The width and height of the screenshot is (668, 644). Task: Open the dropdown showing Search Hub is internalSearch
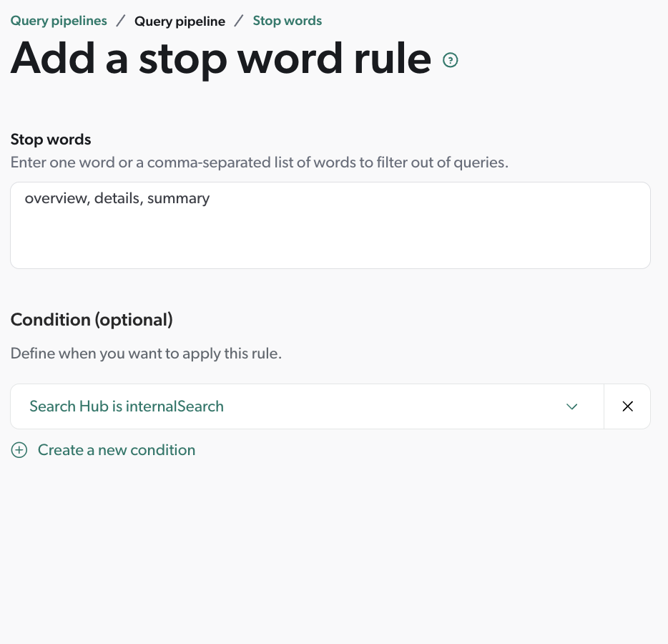pyautogui.click(x=308, y=406)
